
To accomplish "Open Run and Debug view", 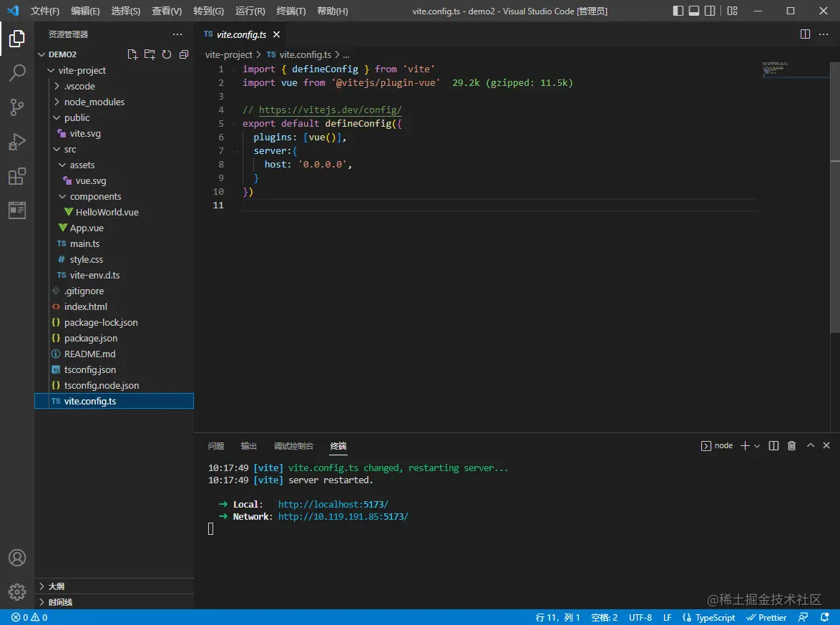I will coord(17,142).
